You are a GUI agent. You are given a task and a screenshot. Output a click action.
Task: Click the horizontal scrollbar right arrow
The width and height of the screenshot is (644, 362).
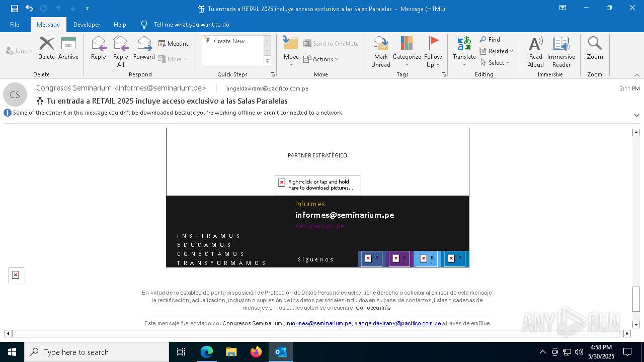pos(627,333)
